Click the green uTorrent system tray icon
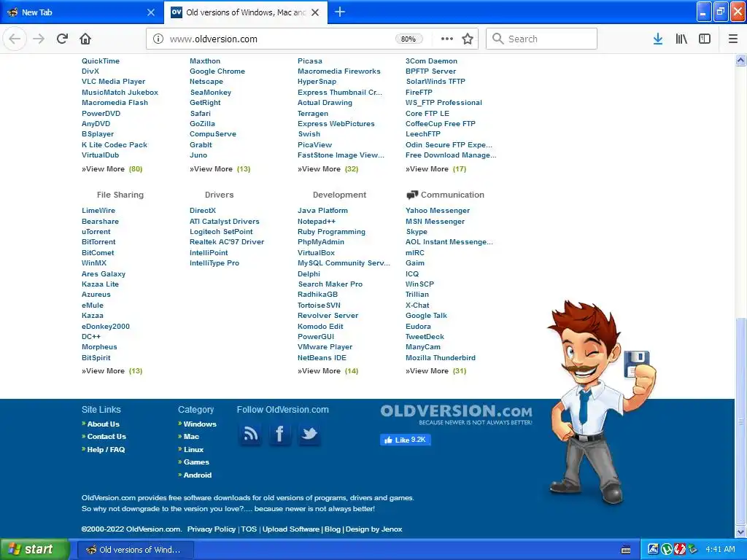 coord(667,550)
